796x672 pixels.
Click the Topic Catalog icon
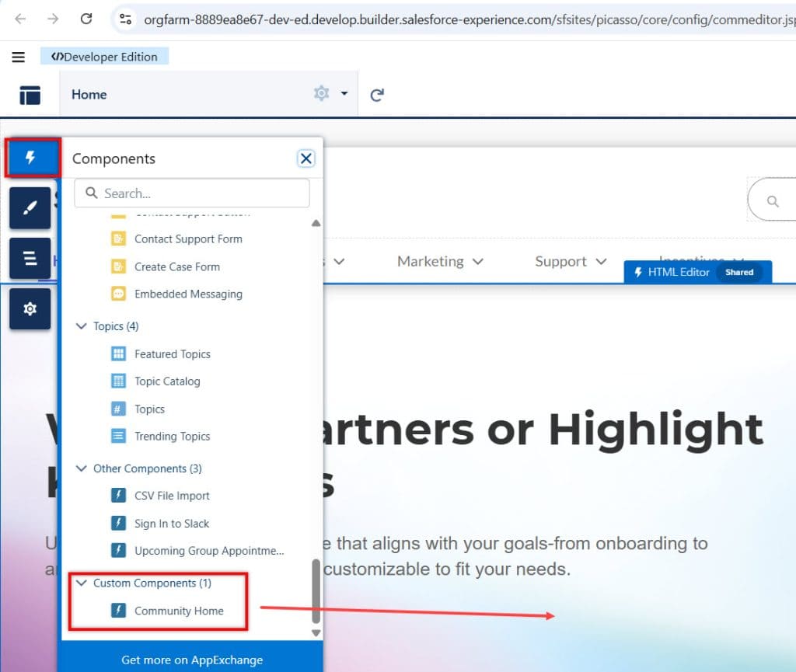[x=118, y=381]
